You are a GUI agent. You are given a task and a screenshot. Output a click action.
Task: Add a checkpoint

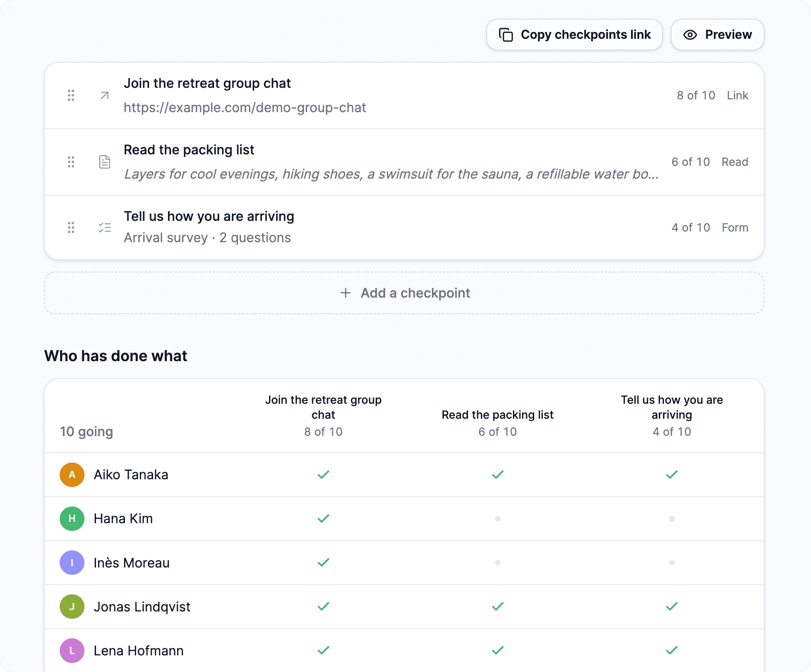pyautogui.click(x=404, y=293)
